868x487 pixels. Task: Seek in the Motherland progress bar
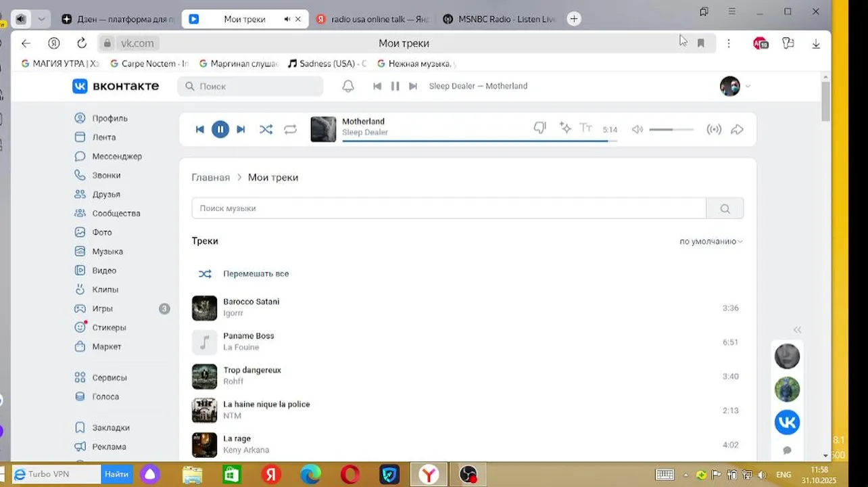[x=479, y=141]
